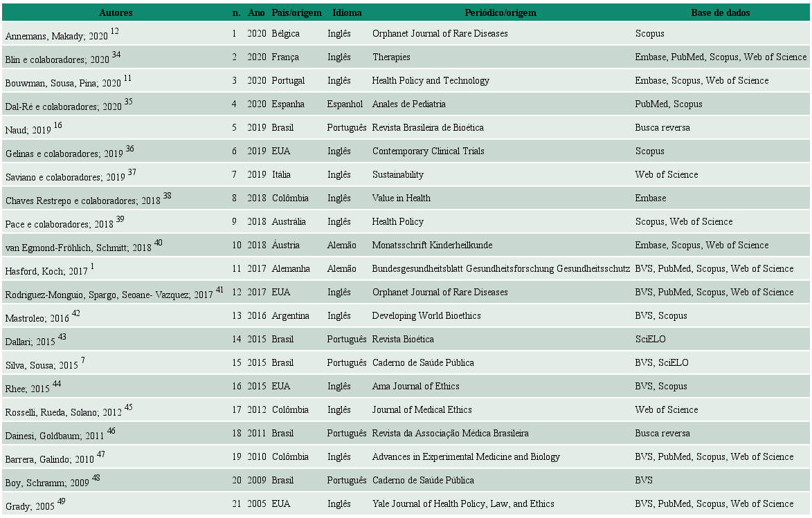Click the País/origem column header

tap(296, 12)
